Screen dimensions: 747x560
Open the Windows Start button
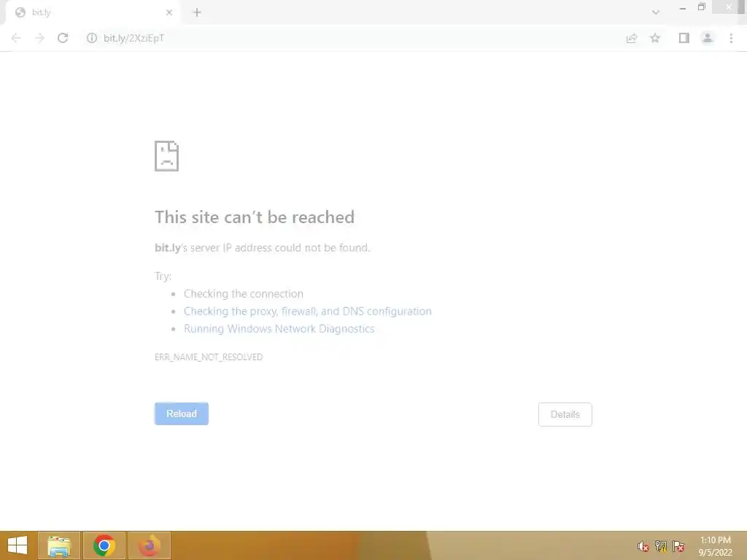point(18,545)
